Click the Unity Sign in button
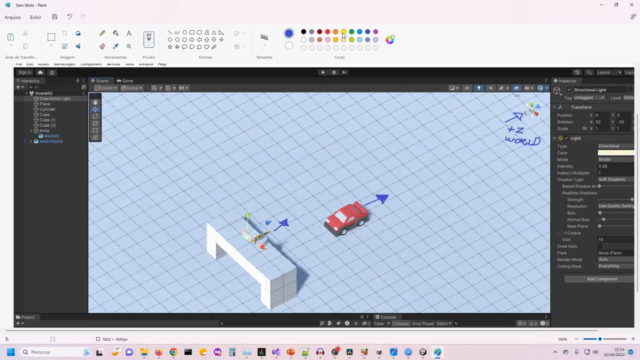 24,72
